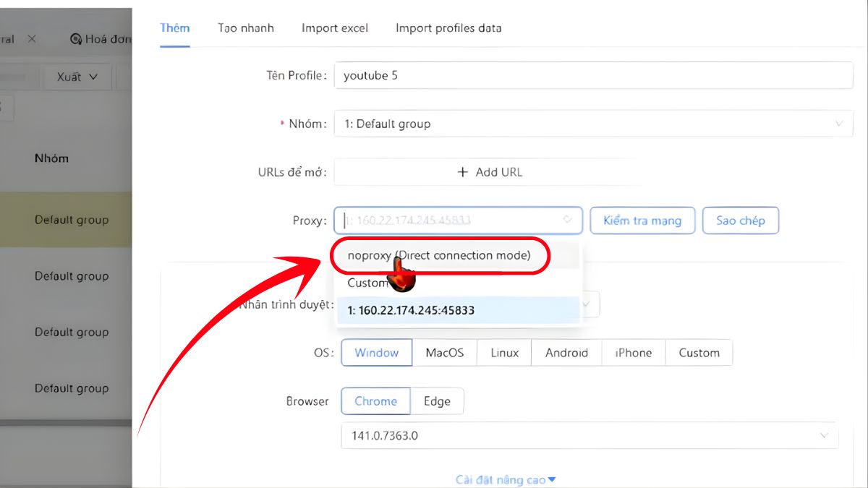Screen dimensions: 868x488
Task: Click the Sao chép button
Action: [740, 221]
